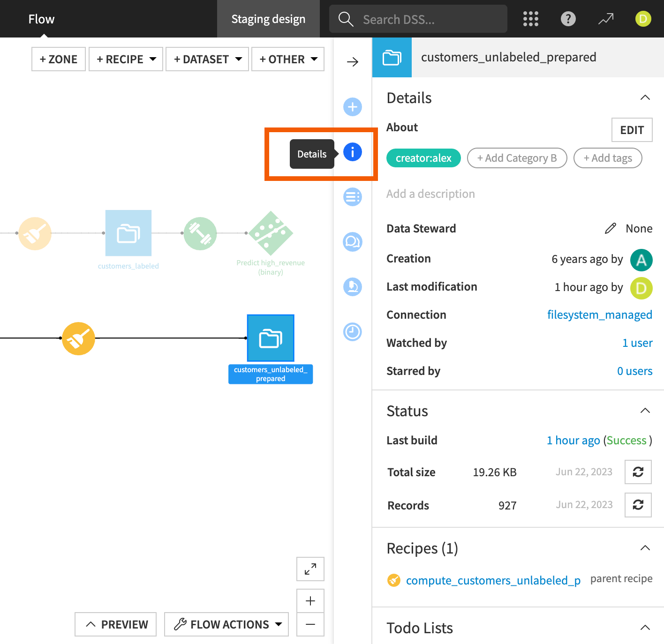The height and width of the screenshot is (644, 664).
Task: Open the Actions plus icon in sidebar
Action: click(x=353, y=107)
